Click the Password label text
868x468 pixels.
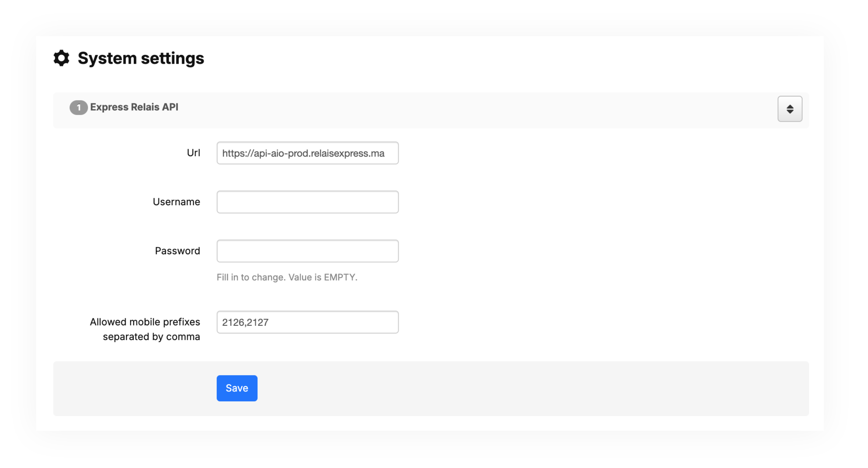177,251
